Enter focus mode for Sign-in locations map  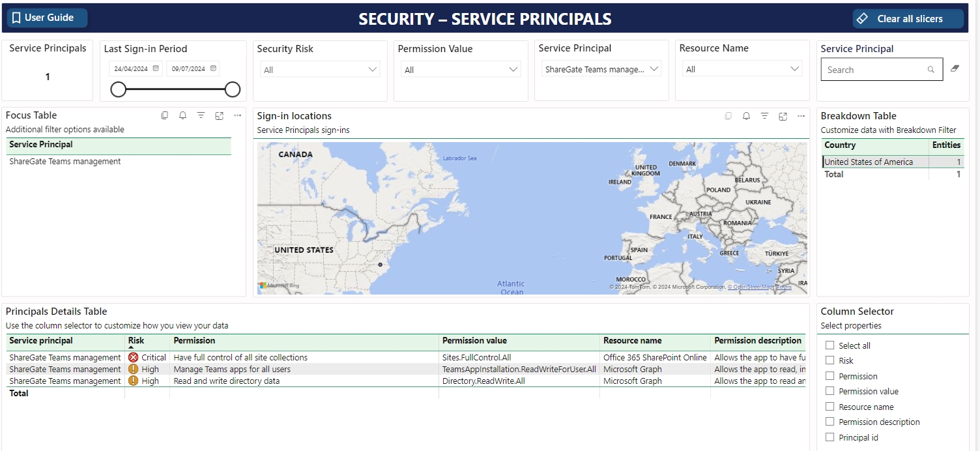tap(783, 116)
